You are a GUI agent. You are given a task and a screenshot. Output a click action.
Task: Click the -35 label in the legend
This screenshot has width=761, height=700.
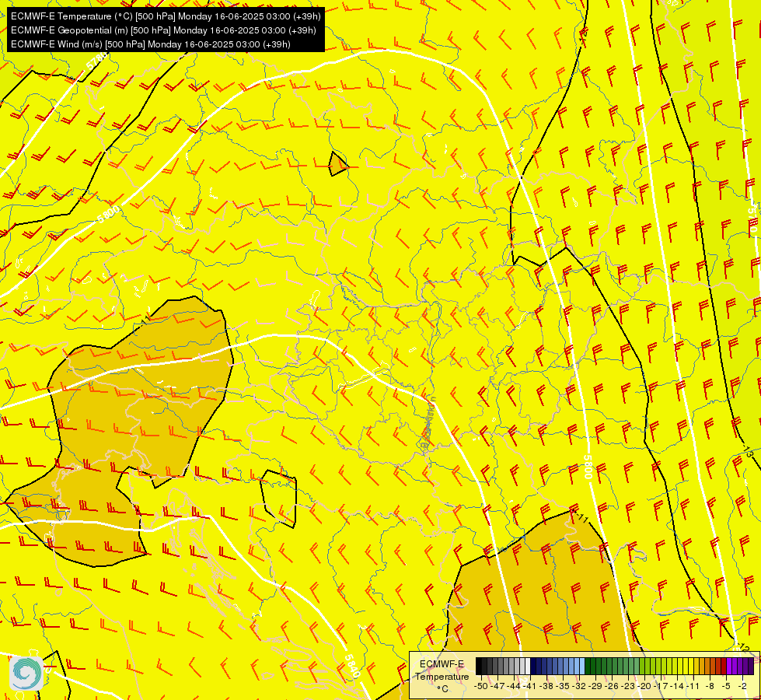563,686
